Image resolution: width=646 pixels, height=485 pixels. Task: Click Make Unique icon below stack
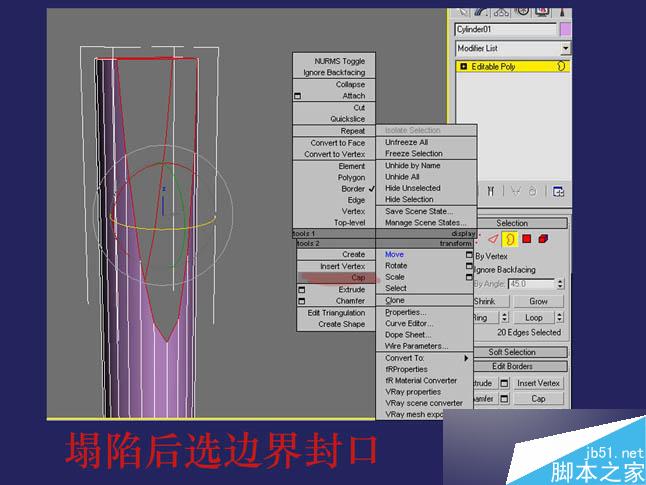(x=515, y=191)
